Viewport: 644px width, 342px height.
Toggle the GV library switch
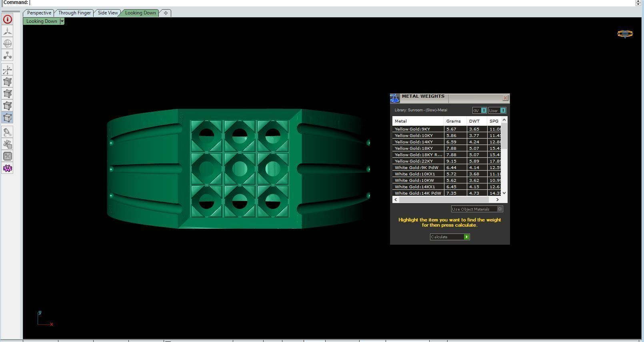484,111
